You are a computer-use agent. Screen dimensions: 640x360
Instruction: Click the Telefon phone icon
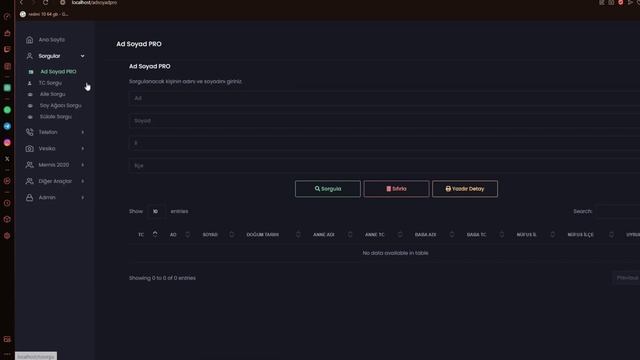29,132
